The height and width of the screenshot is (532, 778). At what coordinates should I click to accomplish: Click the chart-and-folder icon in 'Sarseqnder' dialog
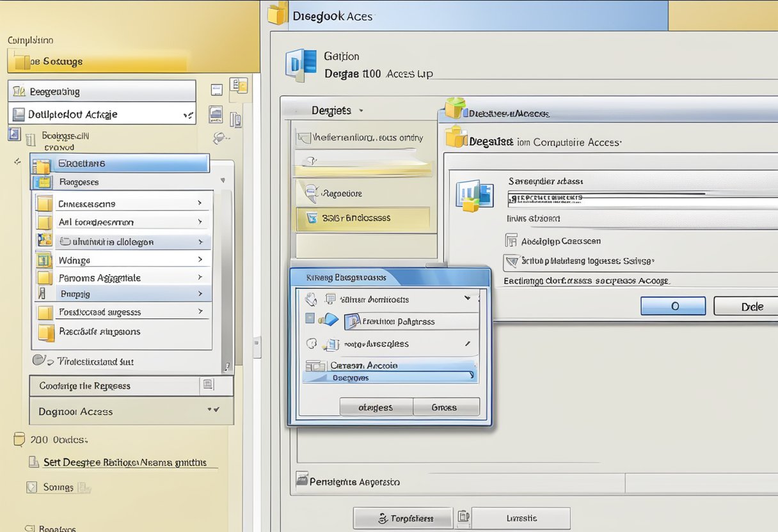click(475, 195)
